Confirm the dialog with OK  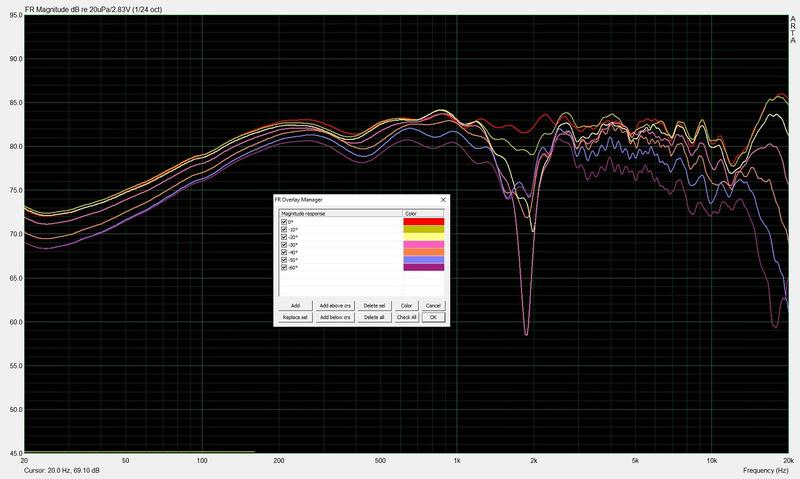point(433,317)
